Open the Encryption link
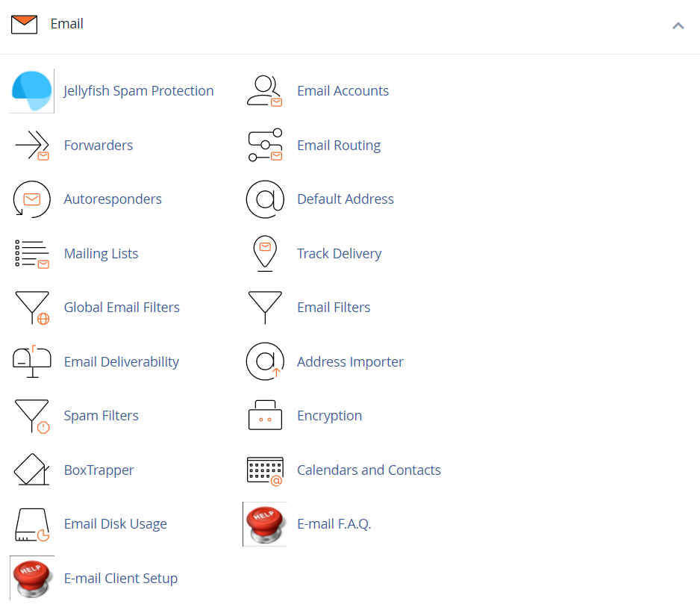Viewport: 700px width, 607px height. [x=329, y=417]
